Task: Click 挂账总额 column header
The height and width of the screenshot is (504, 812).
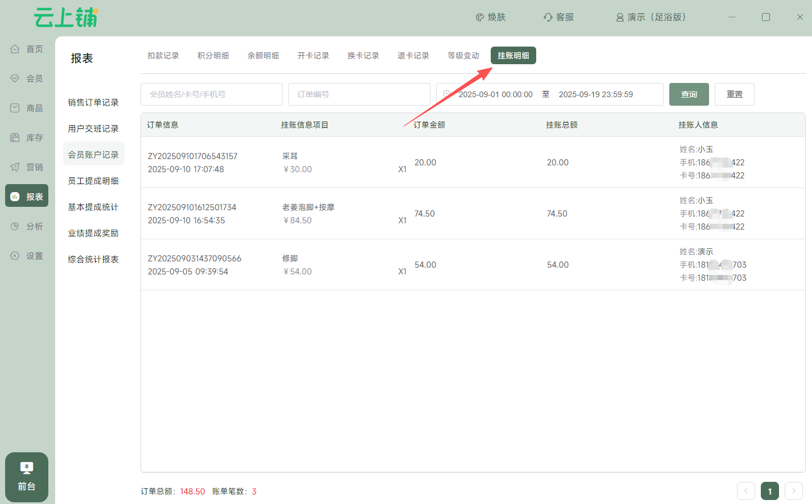Action: click(562, 125)
